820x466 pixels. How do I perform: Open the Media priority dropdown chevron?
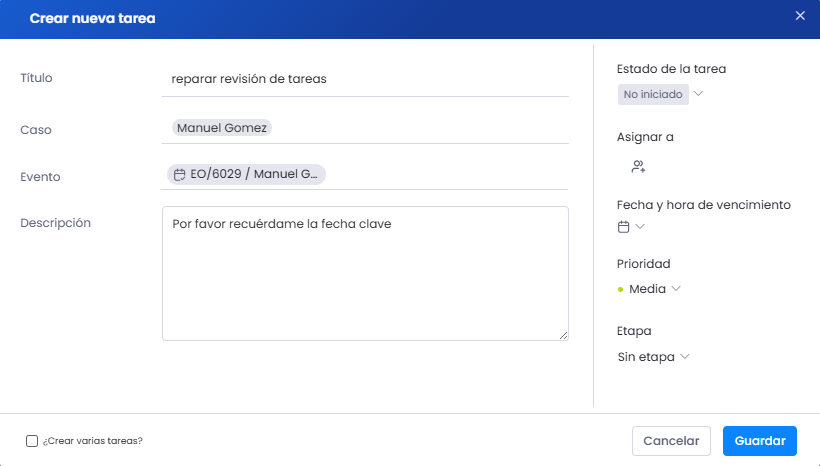click(676, 289)
